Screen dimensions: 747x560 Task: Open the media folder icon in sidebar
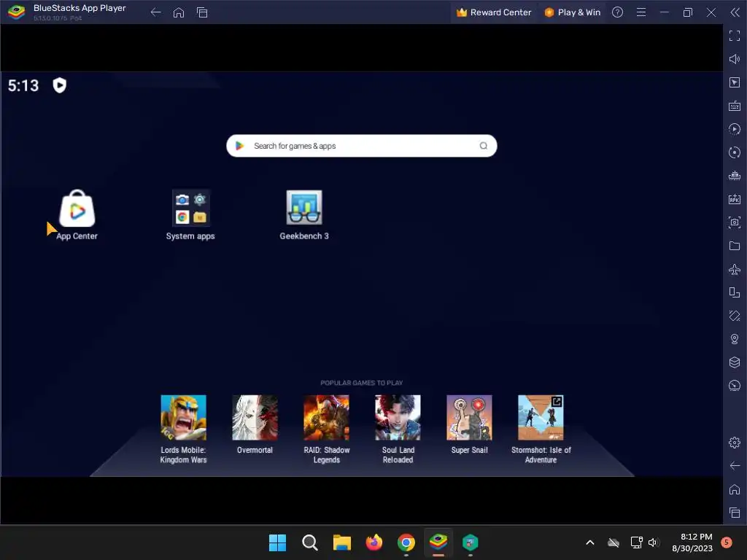pyautogui.click(x=735, y=246)
